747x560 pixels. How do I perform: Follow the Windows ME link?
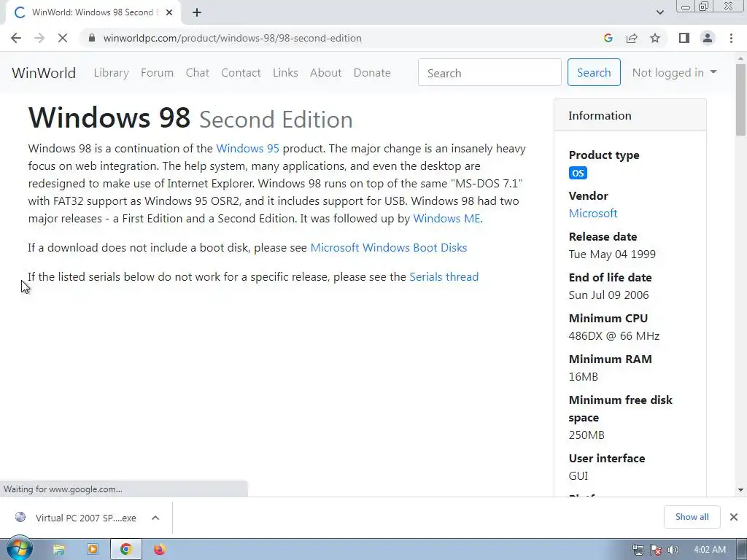click(446, 219)
